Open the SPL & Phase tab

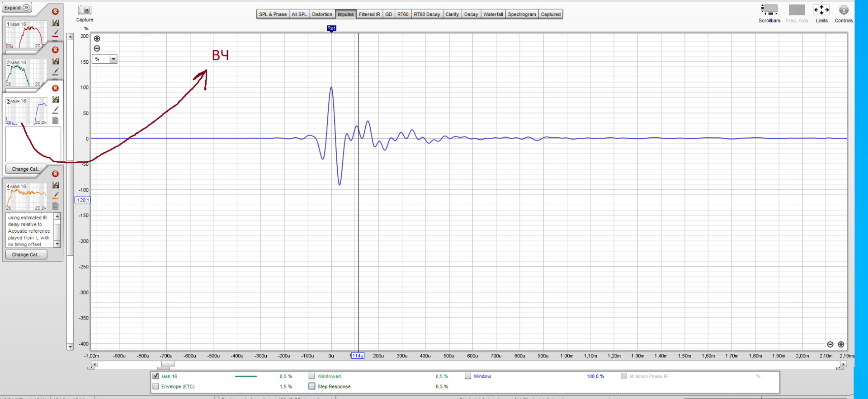point(273,14)
